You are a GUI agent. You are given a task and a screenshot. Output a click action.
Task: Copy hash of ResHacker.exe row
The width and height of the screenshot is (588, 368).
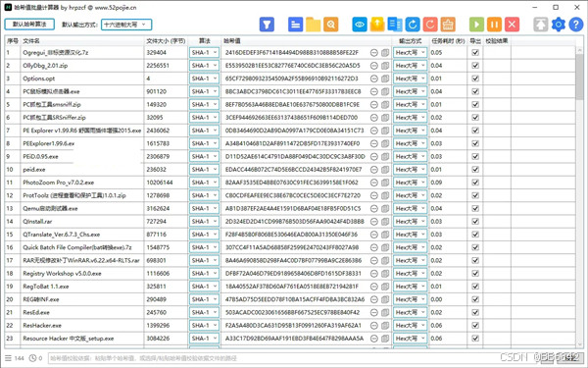click(385, 326)
